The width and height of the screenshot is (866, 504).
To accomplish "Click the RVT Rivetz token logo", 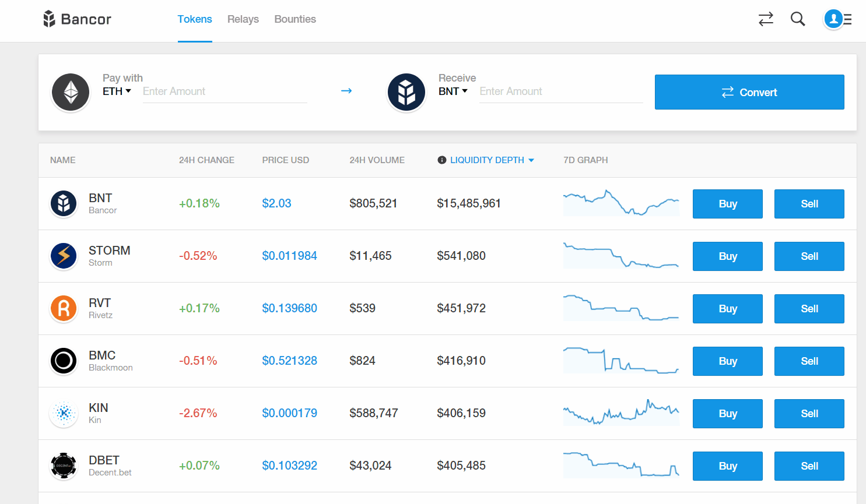I will [64, 309].
